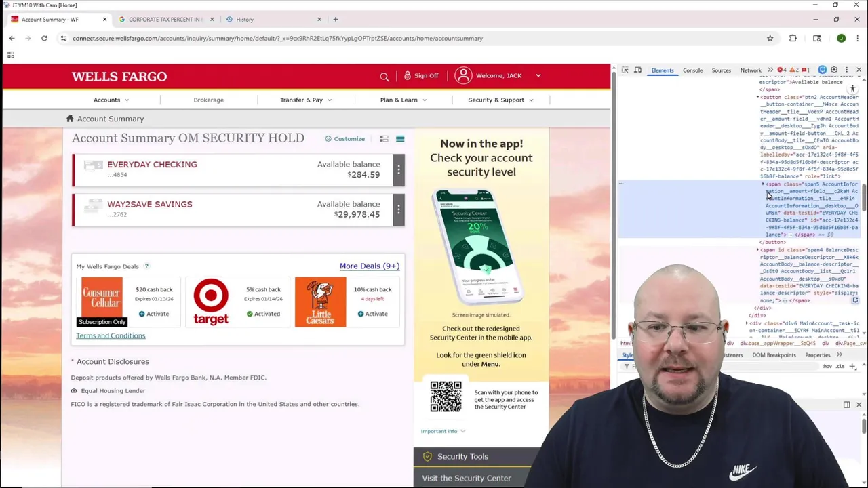Activate DevTools element inspector tool

click(625, 70)
